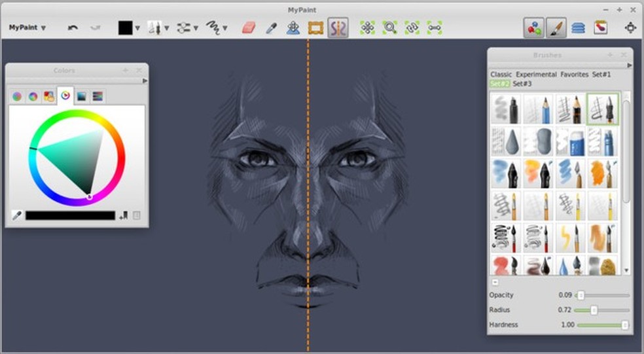Select the Eraser tool in toolbar
Viewport: 644px width, 354px height.
(x=249, y=27)
